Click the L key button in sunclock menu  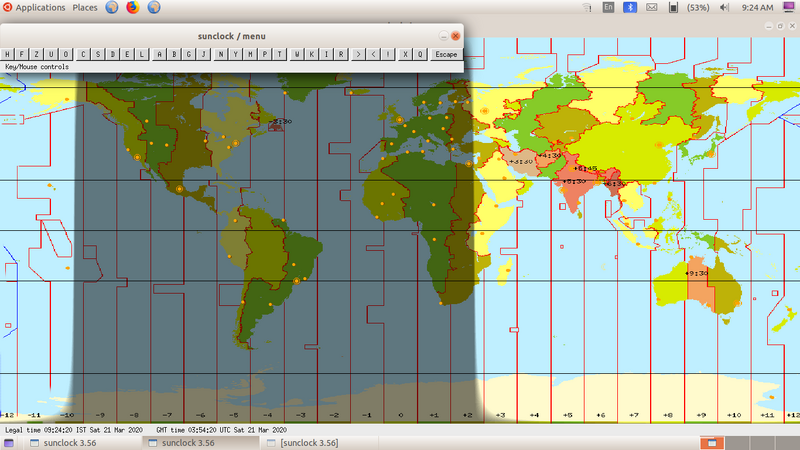coord(142,54)
